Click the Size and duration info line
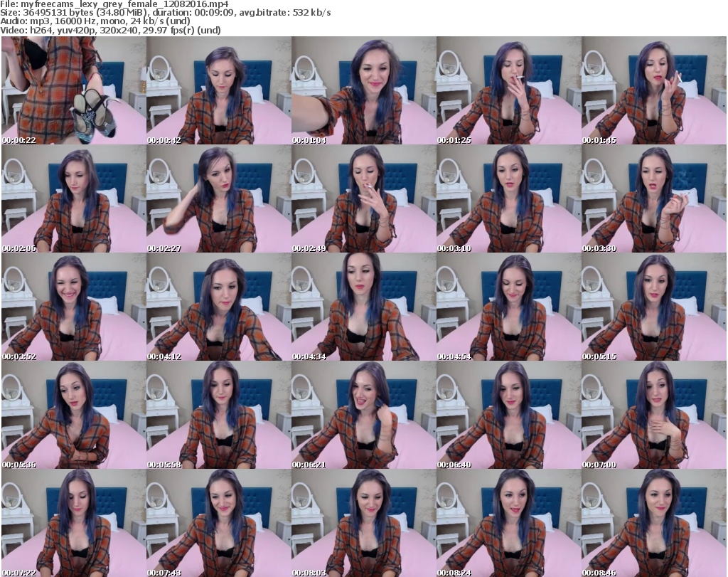Image resolution: width=728 pixels, height=577 pixels. pos(165,13)
